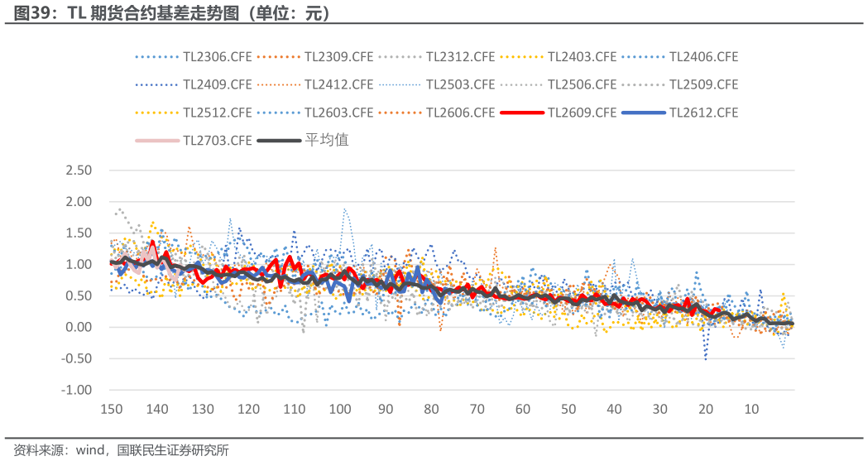Image resolution: width=868 pixels, height=461 pixels.
Task: Click the TL2309.CFE legend label
Action: pyautogui.click(x=338, y=57)
